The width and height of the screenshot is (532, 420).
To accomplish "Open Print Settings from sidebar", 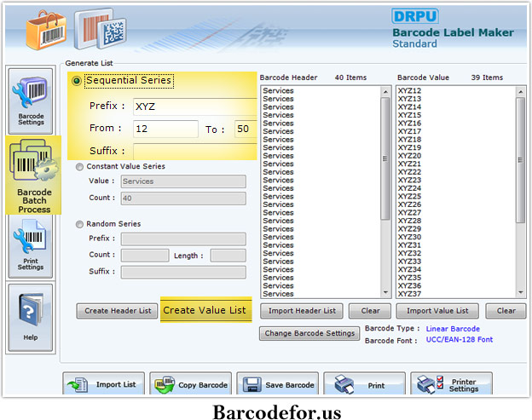I will point(31,246).
